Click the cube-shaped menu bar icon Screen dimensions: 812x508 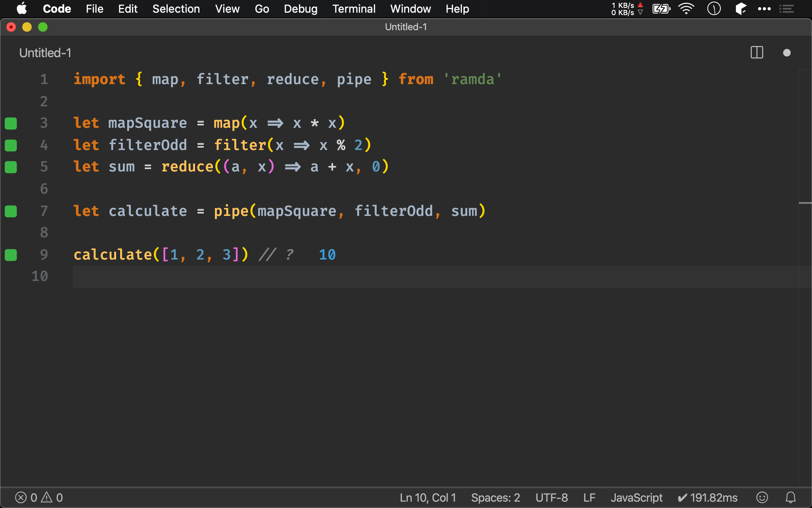tap(741, 9)
